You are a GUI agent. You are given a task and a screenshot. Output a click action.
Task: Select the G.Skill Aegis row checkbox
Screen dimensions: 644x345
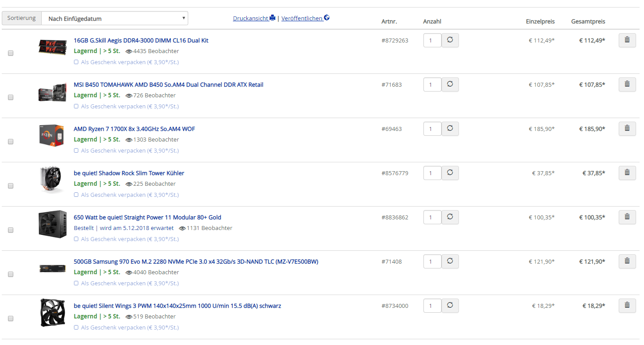coord(11,53)
